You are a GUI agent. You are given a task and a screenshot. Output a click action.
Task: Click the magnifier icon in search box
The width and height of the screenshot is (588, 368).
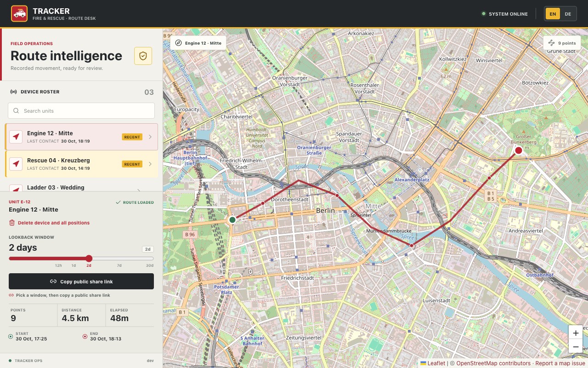pos(16,111)
